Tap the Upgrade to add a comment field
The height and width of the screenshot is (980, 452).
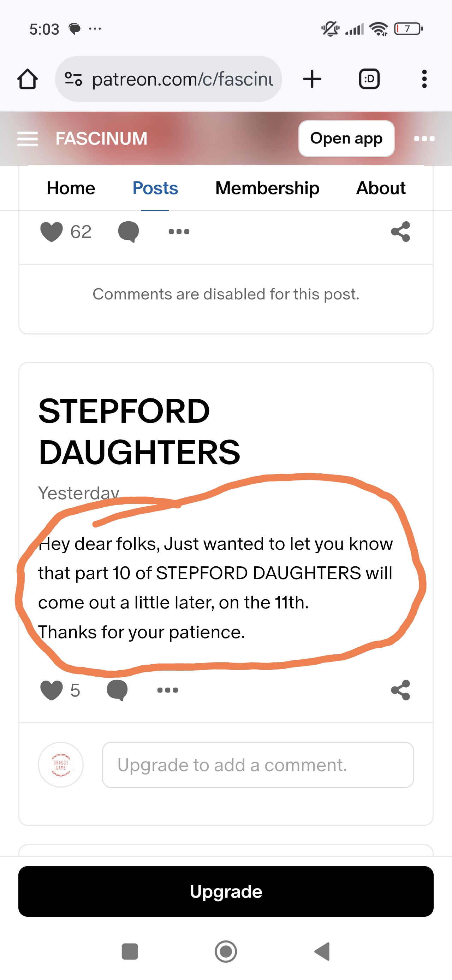click(x=258, y=765)
